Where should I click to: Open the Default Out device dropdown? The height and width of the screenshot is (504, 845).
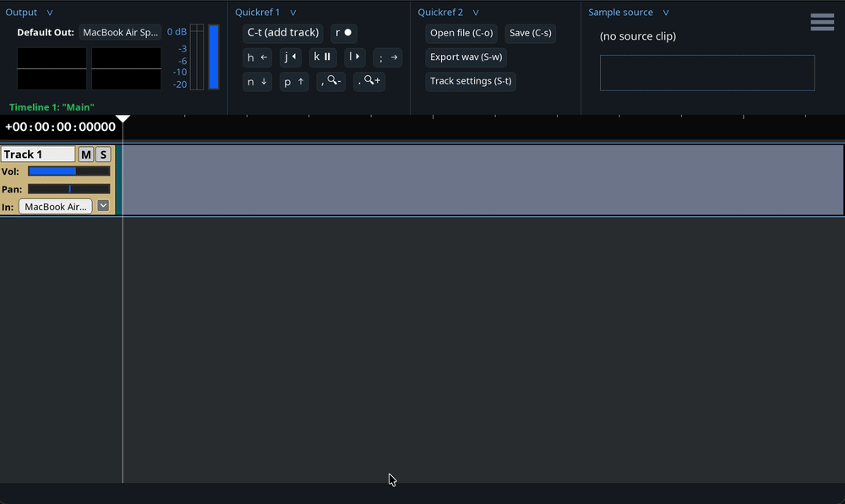[x=120, y=32]
